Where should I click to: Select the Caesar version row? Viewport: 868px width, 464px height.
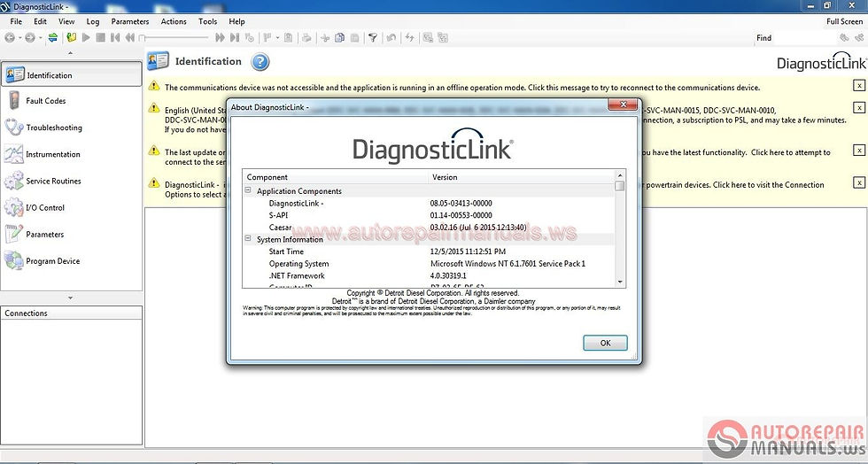click(x=429, y=227)
